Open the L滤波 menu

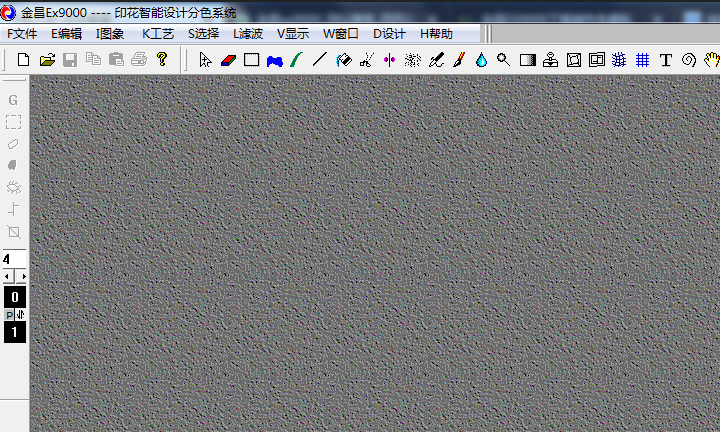tap(248, 34)
